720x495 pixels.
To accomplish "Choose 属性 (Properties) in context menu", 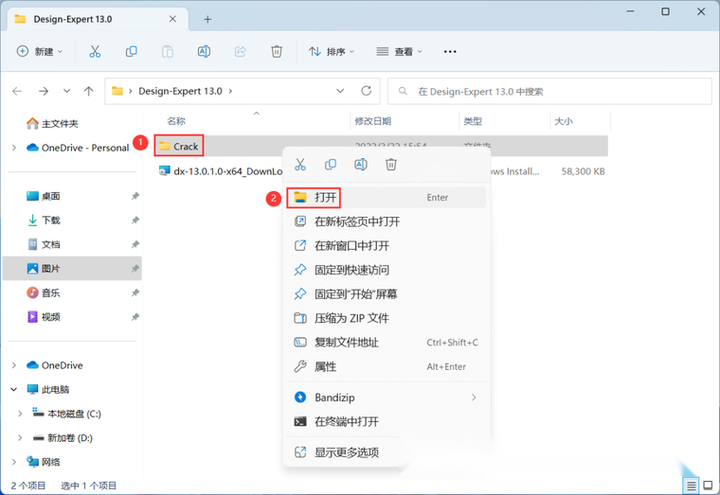I will tap(386, 366).
